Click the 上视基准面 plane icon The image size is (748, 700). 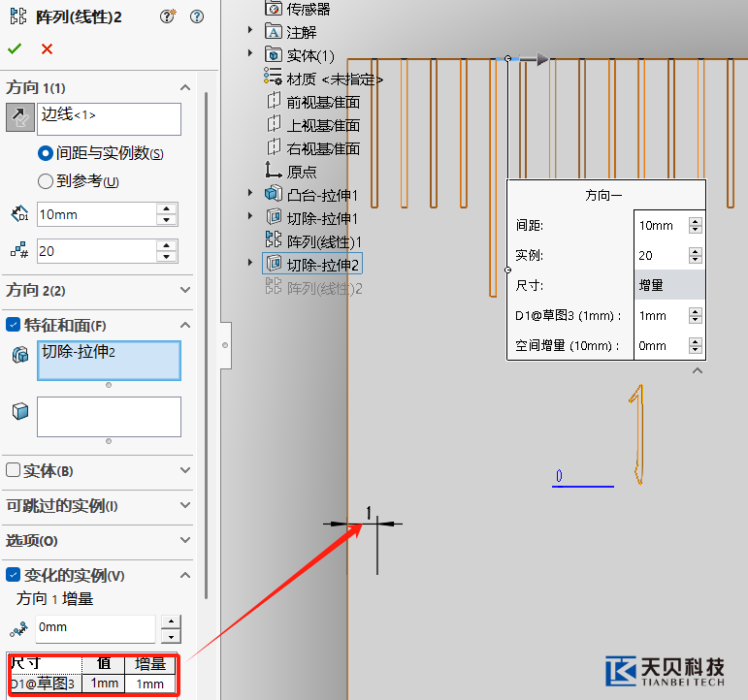pyautogui.click(x=274, y=123)
